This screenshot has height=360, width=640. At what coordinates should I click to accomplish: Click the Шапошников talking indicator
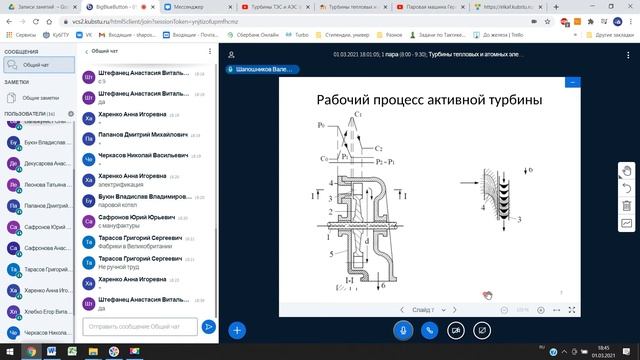(x=262, y=69)
